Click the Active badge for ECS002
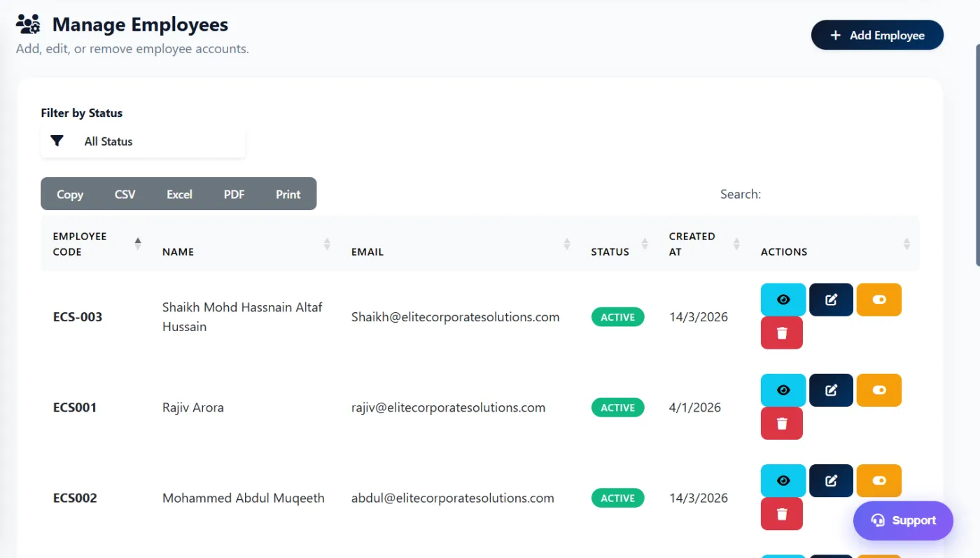This screenshot has height=558, width=980. point(617,498)
